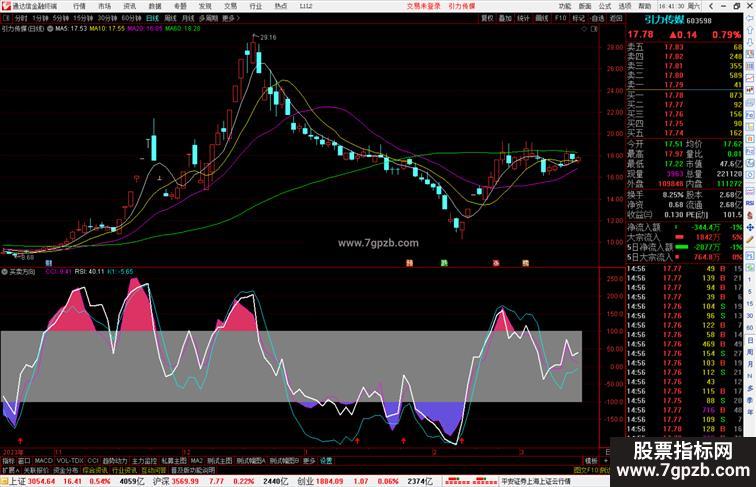Switch chart period to 30分钟

(107, 18)
